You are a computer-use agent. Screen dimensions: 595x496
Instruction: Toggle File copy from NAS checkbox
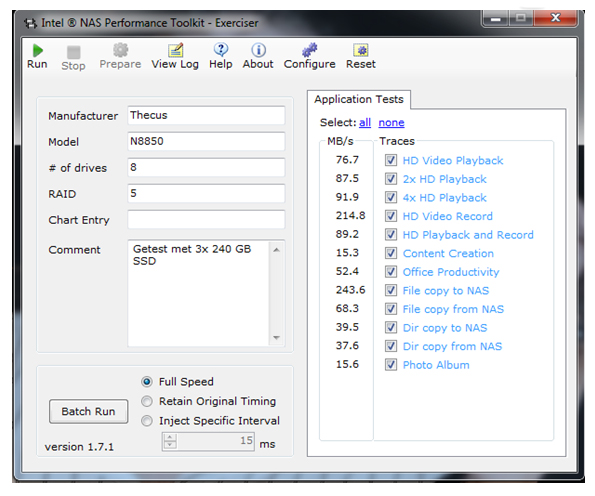[391, 309]
